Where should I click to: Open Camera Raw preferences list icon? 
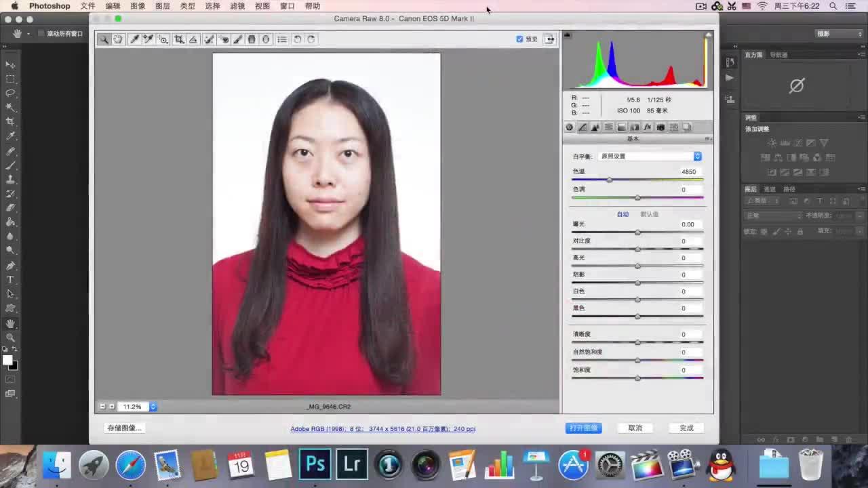[x=282, y=39]
